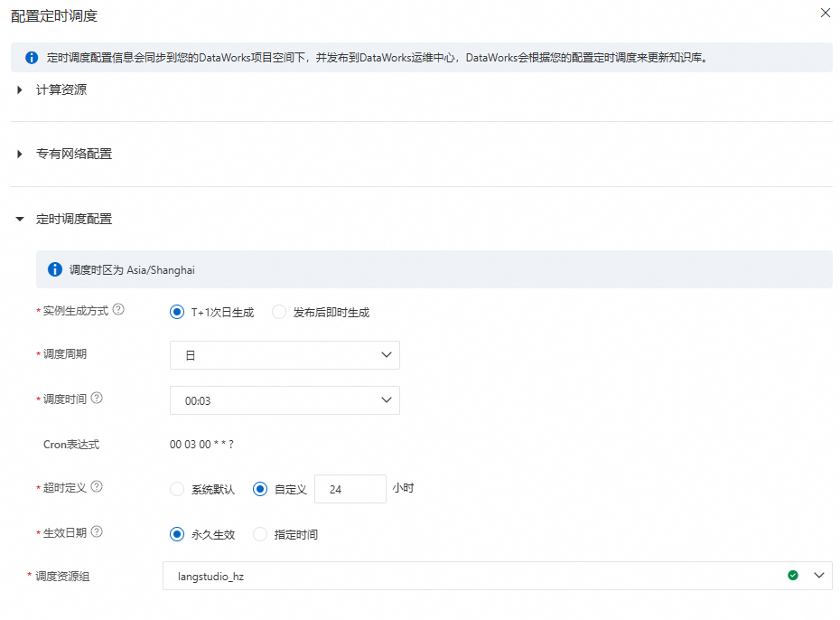Open the 调度周期 dropdown showing 日
The image size is (840, 620).
click(285, 354)
